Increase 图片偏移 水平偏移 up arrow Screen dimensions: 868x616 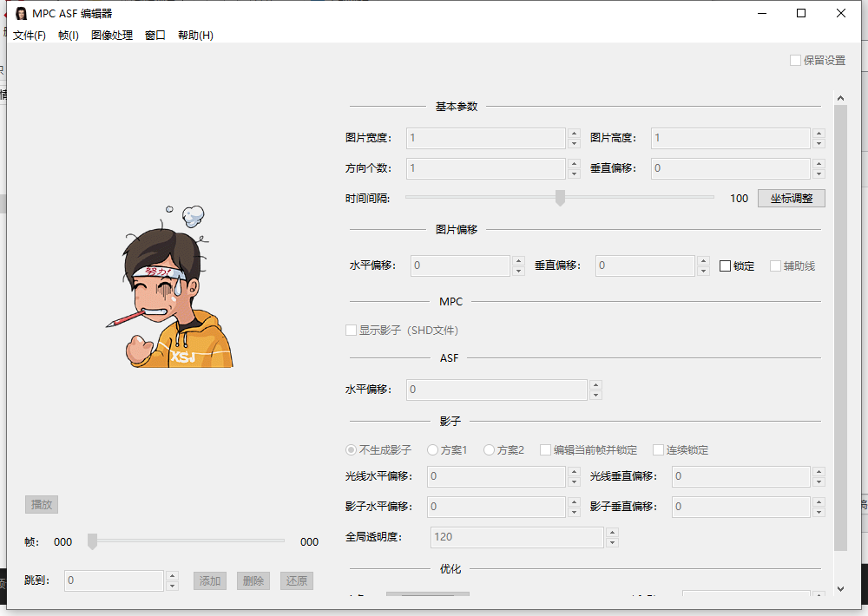[518, 260]
